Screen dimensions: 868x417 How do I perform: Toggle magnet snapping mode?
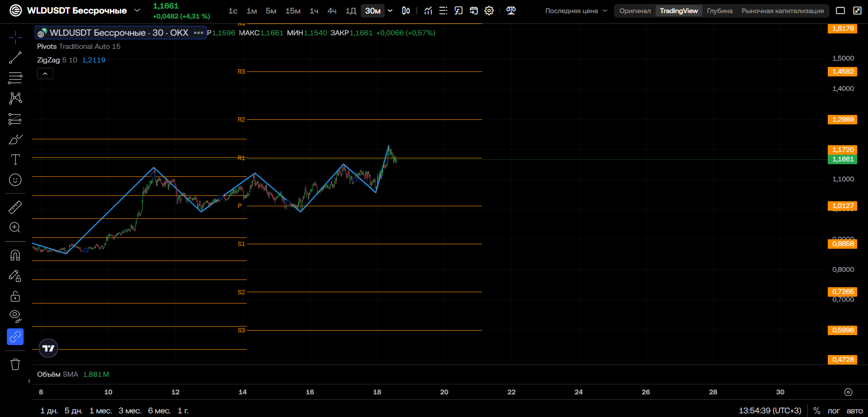pyautogui.click(x=15, y=256)
